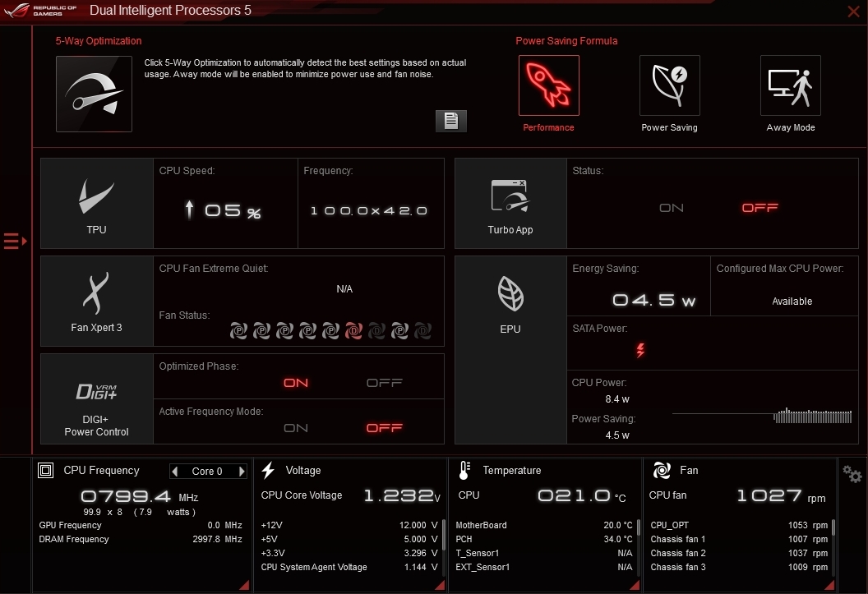The height and width of the screenshot is (594, 868).
Task: Switch to next core with right arrow
Action: click(x=242, y=472)
